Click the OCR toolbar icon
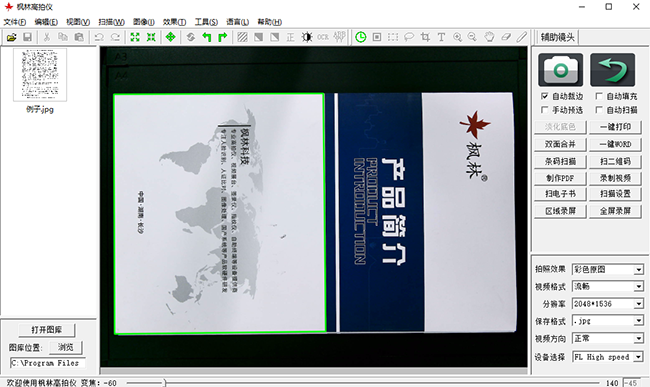Viewport: 650px width, 387px height. pyautogui.click(x=323, y=37)
